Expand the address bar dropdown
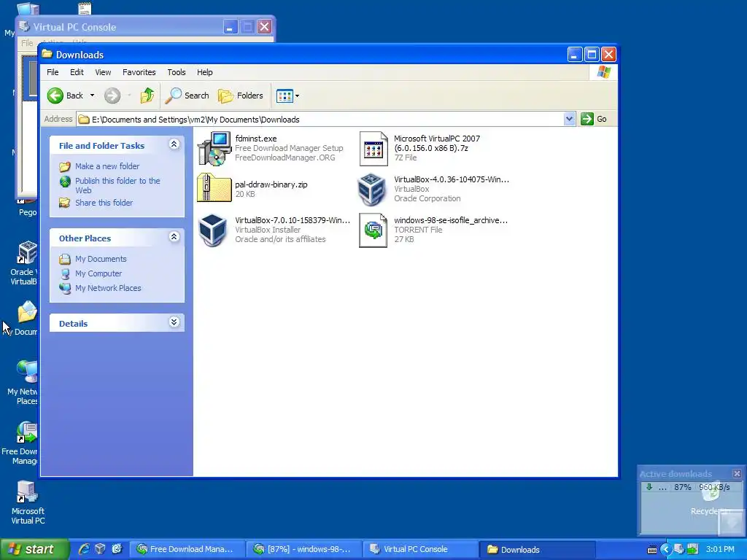This screenshot has height=560, width=747. tap(569, 119)
